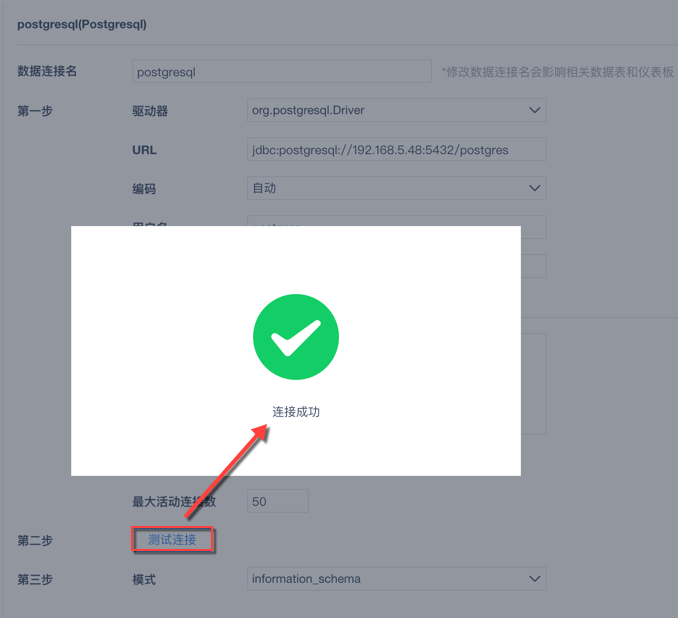Viewport: 678px width, 618px height.
Task: Click the 驱动器 field label
Action: (150, 111)
